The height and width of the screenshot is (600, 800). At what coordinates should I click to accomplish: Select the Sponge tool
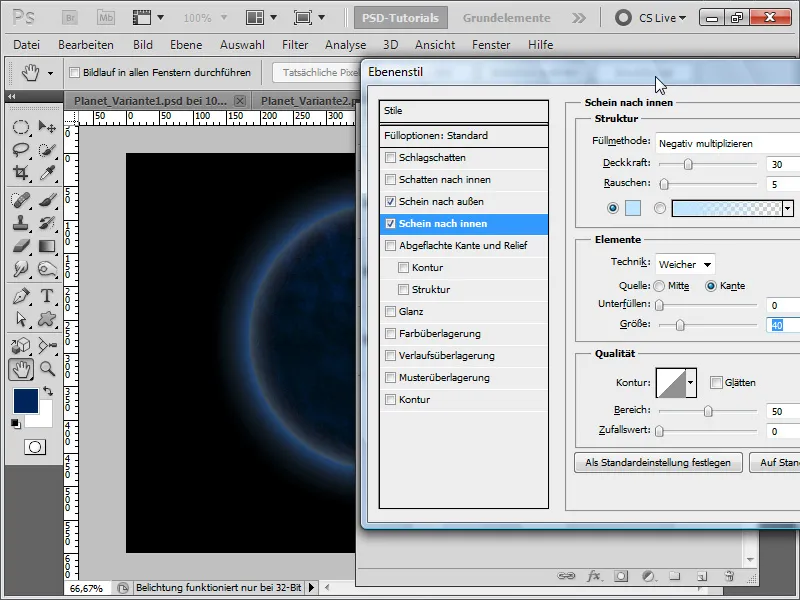(x=47, y=268)
